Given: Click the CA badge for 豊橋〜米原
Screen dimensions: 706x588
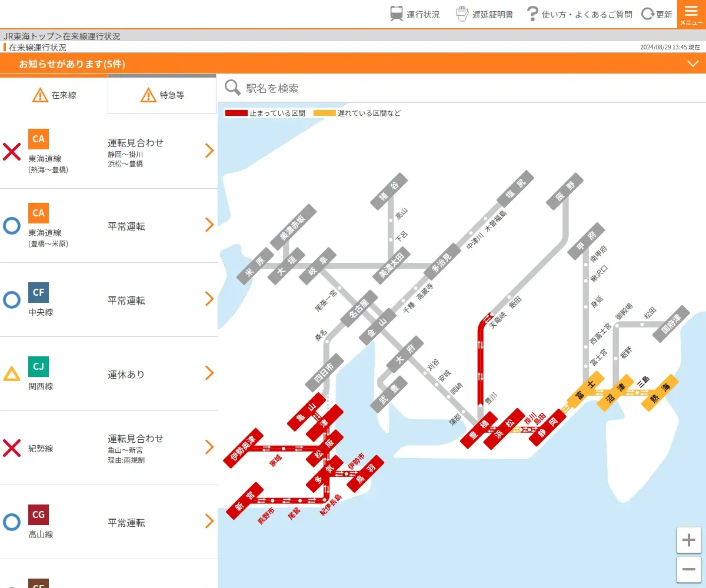Looking at the screenshot, I should click(x=38, y=213).
